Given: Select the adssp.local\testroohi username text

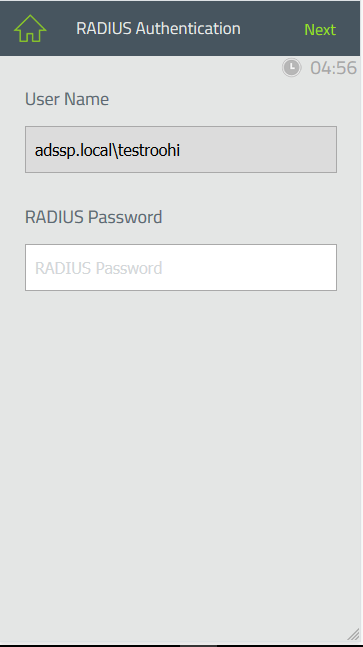Looking at the screenshot, I should (x=107, y=150).
